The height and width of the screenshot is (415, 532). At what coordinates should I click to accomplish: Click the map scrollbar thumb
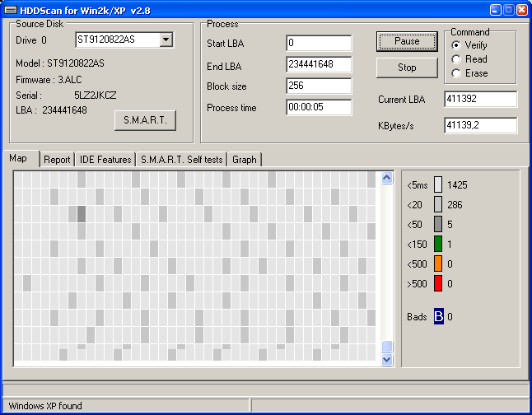(387, 347)
